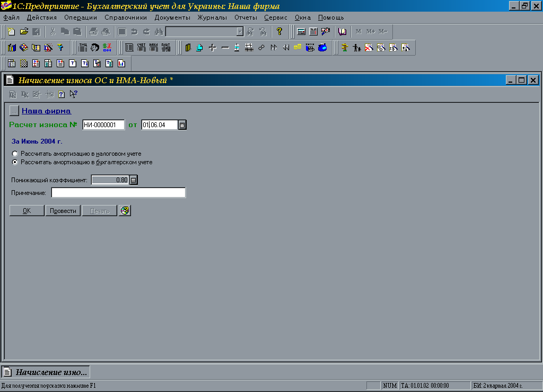
Task: Open the Действия menu
Action: pos(41,17)
